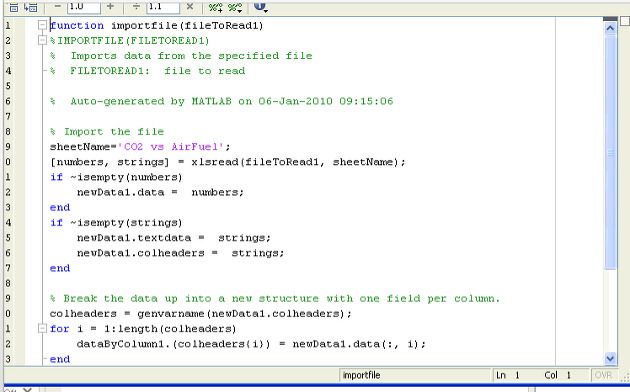Click the 'Imports data from the specified file' comment
630x392 pixels.
pyautogui.click(x=191, y=56)
